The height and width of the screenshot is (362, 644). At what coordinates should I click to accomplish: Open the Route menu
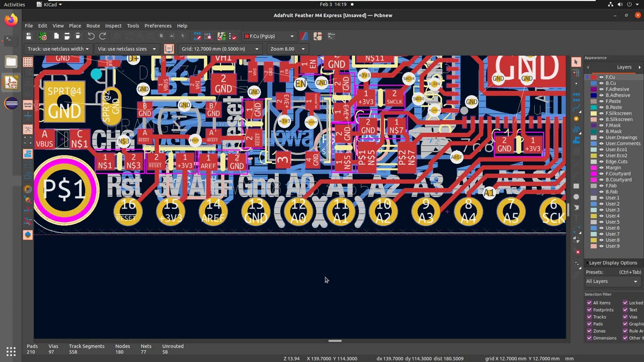[93, 26]
